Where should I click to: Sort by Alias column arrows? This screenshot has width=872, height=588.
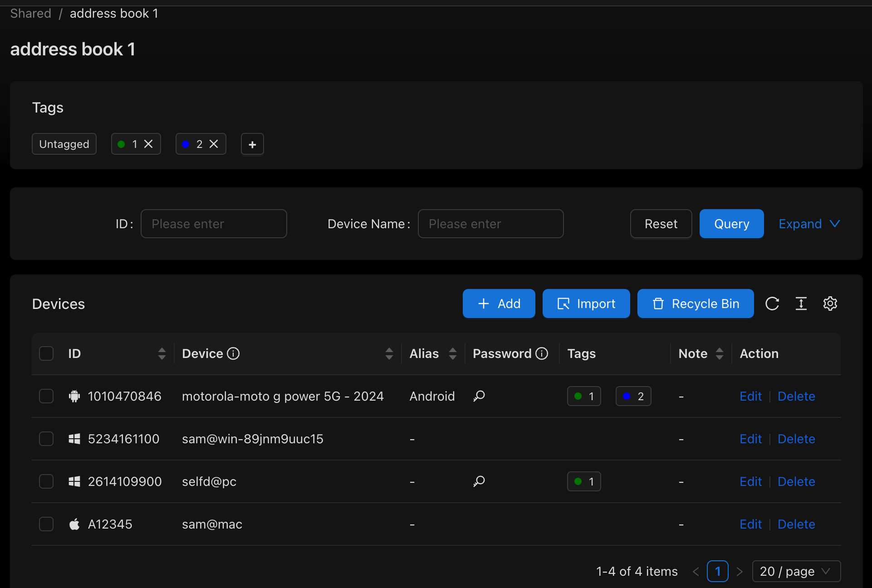(x=453, y=353)
